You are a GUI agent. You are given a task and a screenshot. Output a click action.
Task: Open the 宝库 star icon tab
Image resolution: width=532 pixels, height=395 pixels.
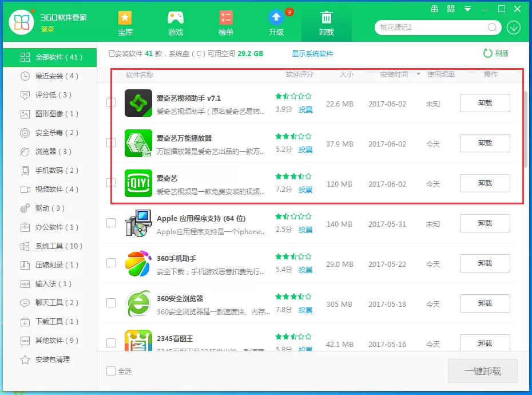pyautogui.click(x=125, y=18)
